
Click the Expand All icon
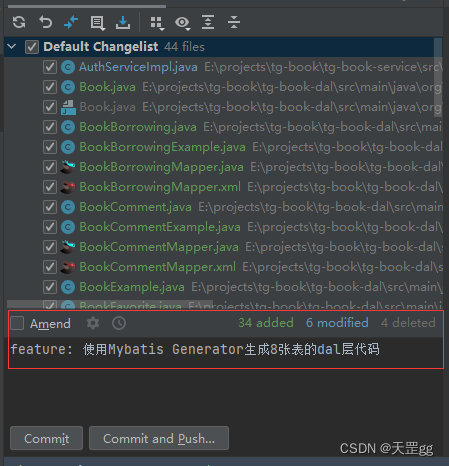pyautogui.click(x=208, y=22)
